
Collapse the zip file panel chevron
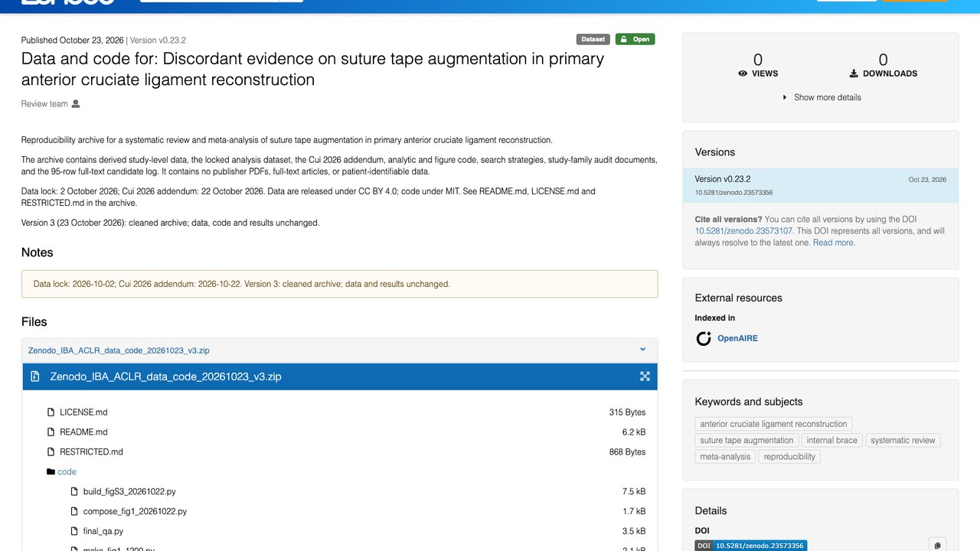point(642,350)
